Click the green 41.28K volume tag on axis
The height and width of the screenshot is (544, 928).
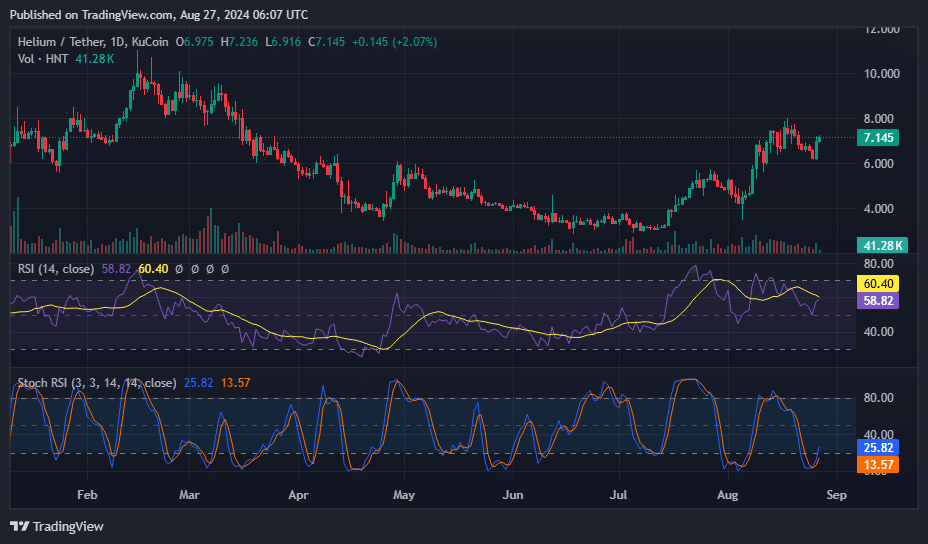(x=882, y=245)
